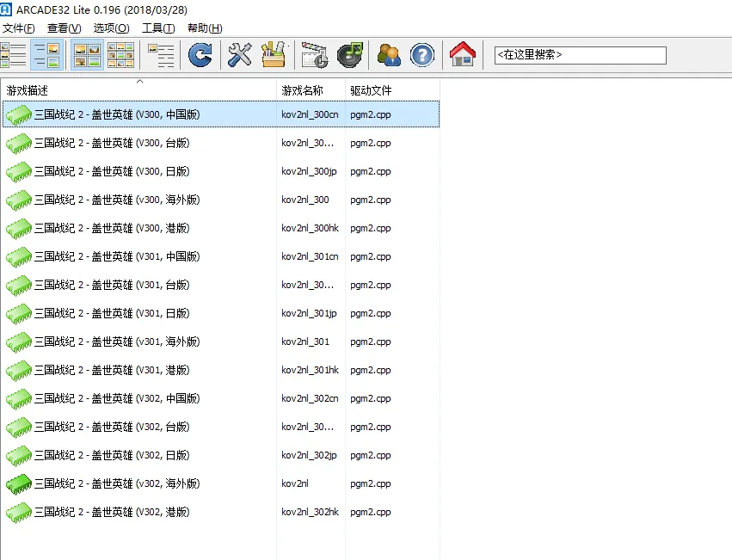This screenshot has width=732, height=560.
Task: Sort by 游戏名称 column header
Action: 302,90
